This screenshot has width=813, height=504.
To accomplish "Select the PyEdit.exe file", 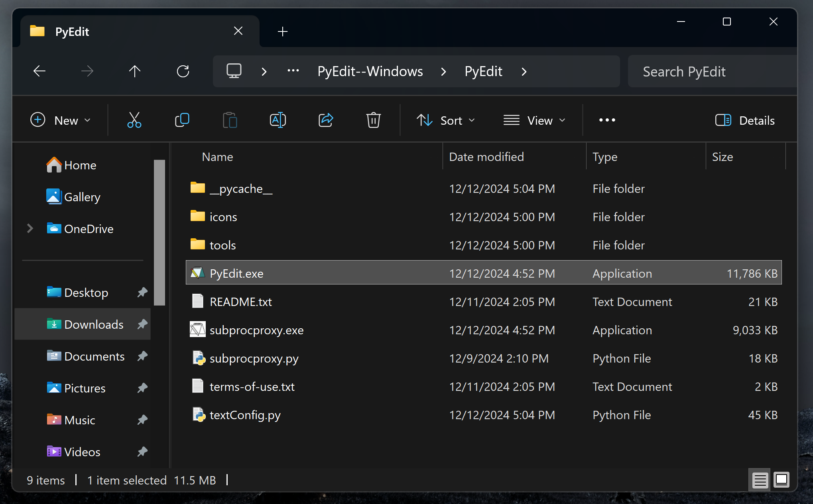I will click(484, 273).
